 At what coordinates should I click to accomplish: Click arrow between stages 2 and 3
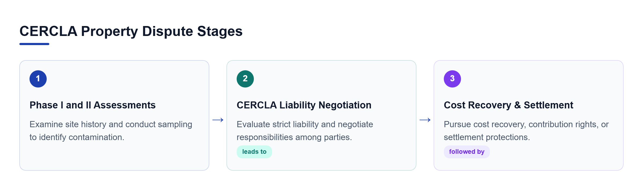coord(425,120)
